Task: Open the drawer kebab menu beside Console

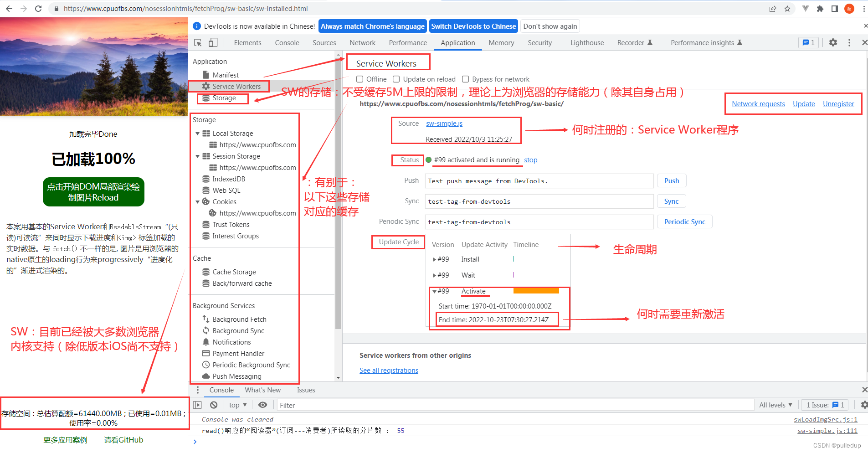Action: tap(197, 390)
